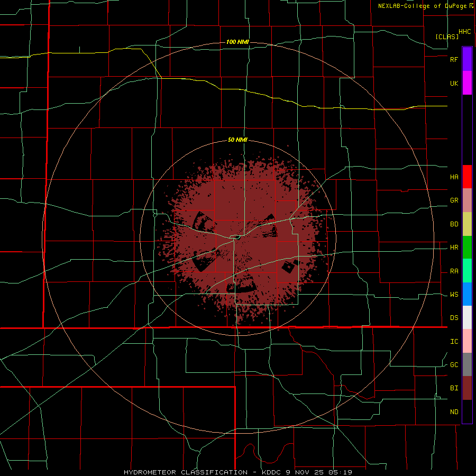Click the WS blue legend swatch

point(467,294)
